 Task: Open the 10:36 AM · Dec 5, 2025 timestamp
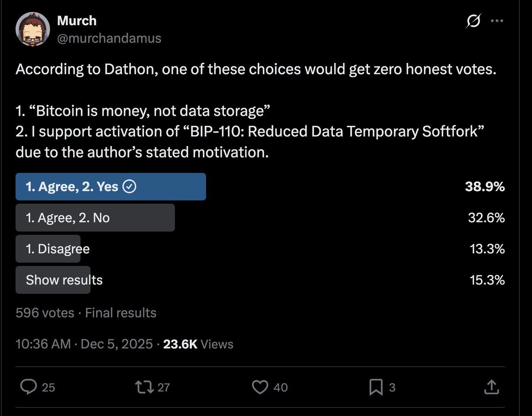point(84,344)
